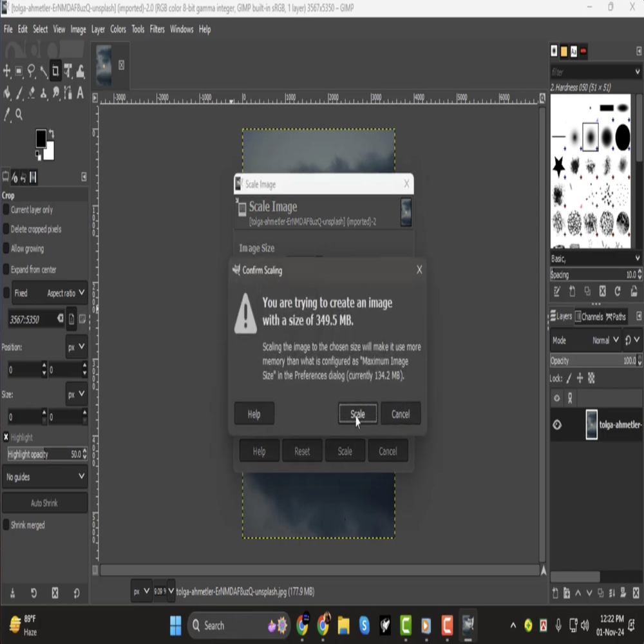Toggle the Delete cropped pixels checkbox
The width and height of the screenshot is (644, 644).
6,229
